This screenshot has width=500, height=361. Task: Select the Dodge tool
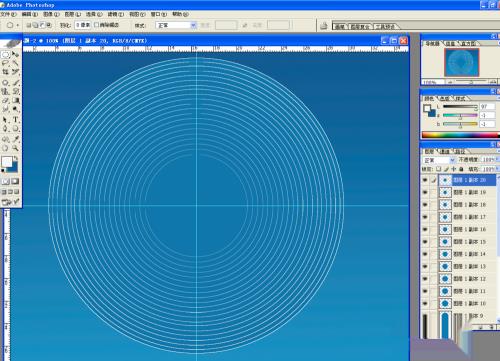15,109
